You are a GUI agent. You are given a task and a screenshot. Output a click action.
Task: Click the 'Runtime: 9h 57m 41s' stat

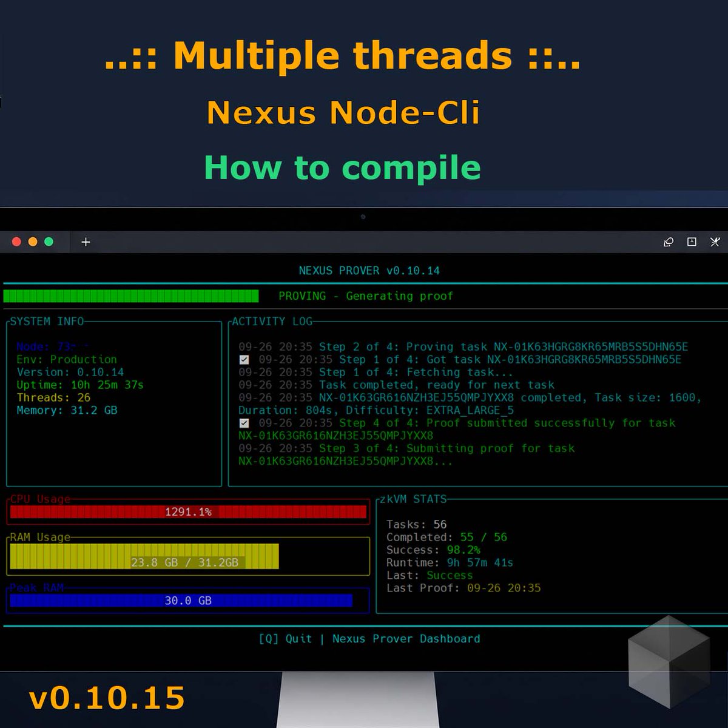coord(450,563)
